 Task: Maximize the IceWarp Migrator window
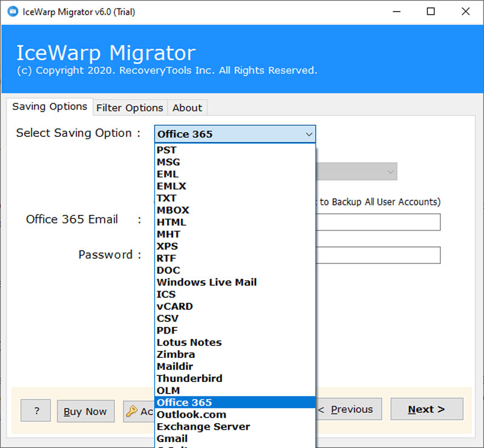click(431, 12)
